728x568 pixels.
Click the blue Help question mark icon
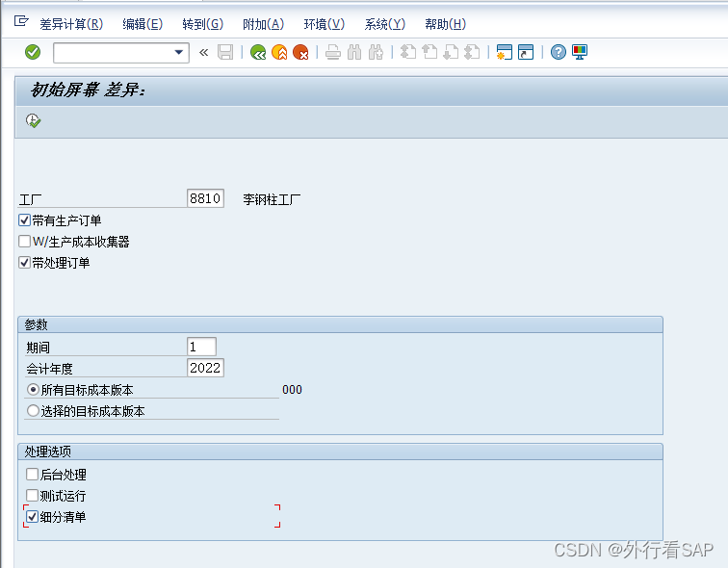559,52
